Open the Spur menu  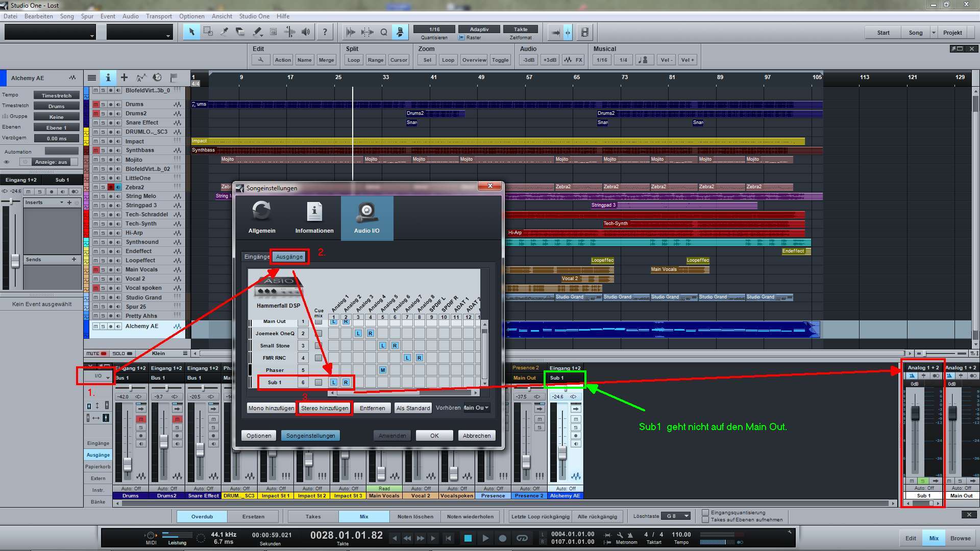pos(87,16)
